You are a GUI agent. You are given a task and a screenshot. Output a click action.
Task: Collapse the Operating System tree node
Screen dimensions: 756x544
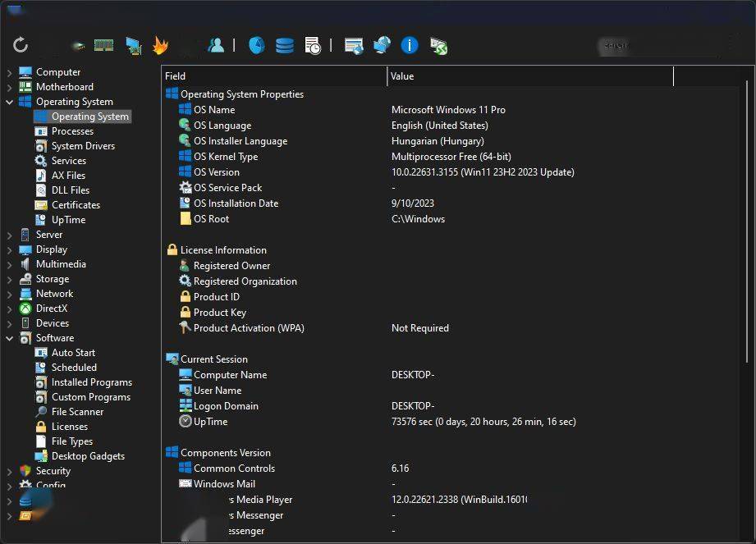tap(10, 102)
